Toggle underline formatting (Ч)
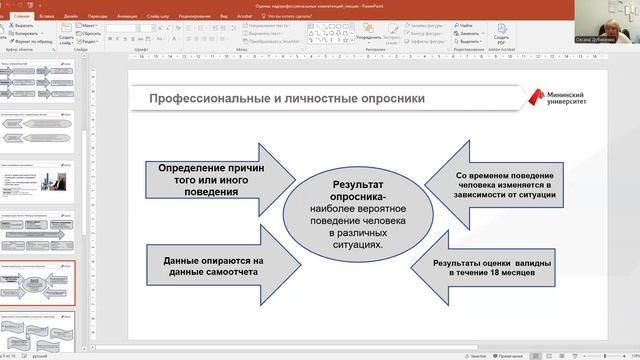Screen dimensions: 640x360 [125, 39]
